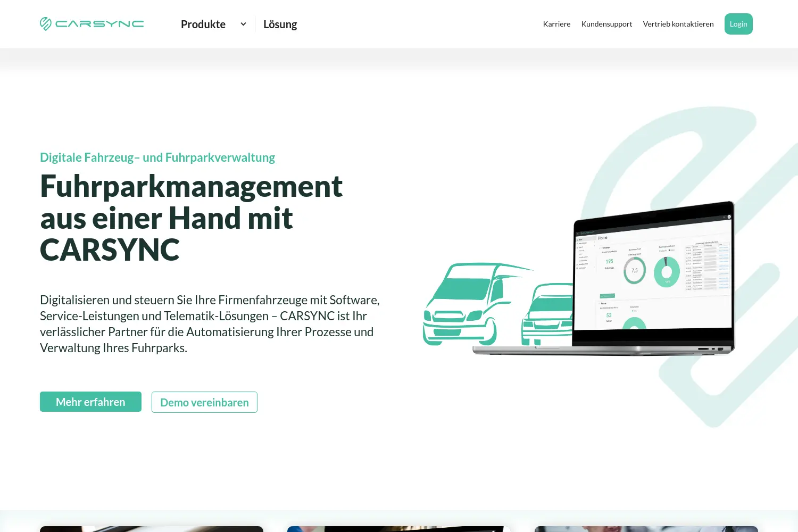Expand the Produkte dropdown chevron
This screenshot has width=798, height=532.
point(243,24)
